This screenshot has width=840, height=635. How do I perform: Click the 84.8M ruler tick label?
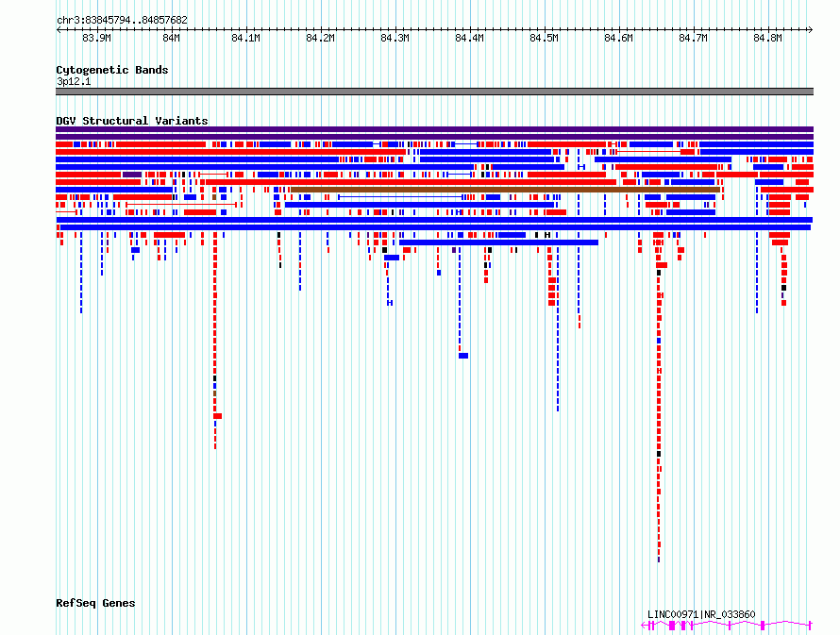pyautogui.click(x=767, y=38)
